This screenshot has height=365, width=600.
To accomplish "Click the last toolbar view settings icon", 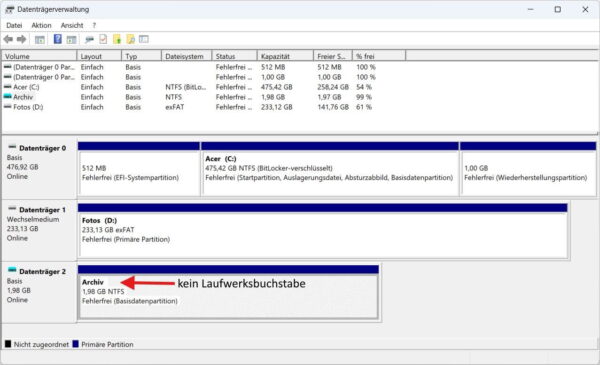I will click(144, 39).
